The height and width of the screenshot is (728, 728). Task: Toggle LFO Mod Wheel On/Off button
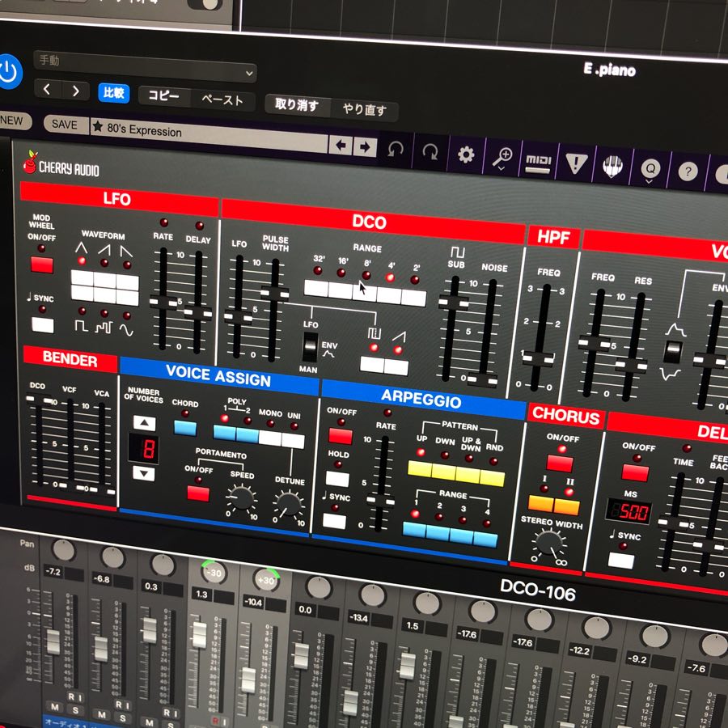[x=42, y=265]
